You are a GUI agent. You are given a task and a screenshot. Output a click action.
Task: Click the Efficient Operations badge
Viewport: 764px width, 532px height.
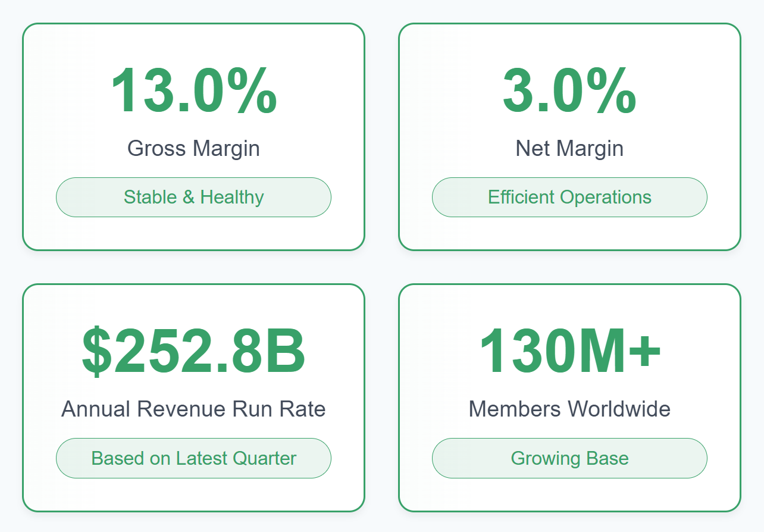[569, 197]
